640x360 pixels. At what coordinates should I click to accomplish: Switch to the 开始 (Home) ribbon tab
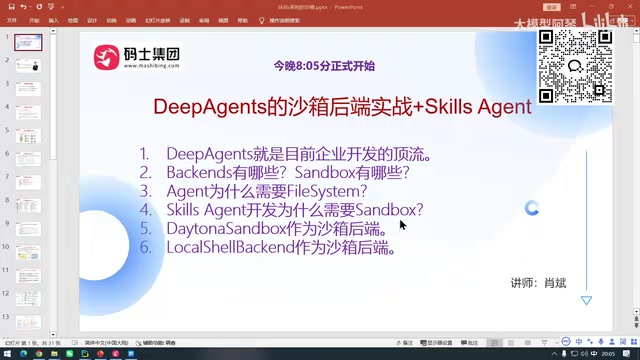point(34,20)
